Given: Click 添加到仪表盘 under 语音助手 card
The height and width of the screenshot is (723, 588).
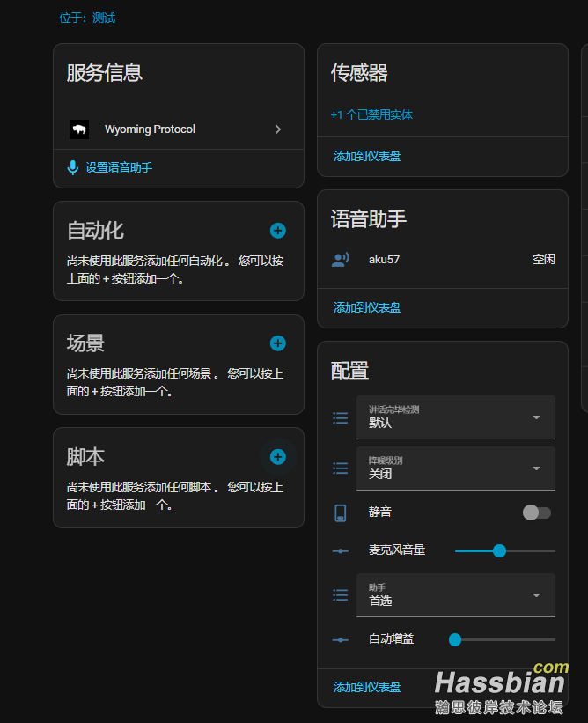Looking at the screenshot, I should (x=367, y=307).
